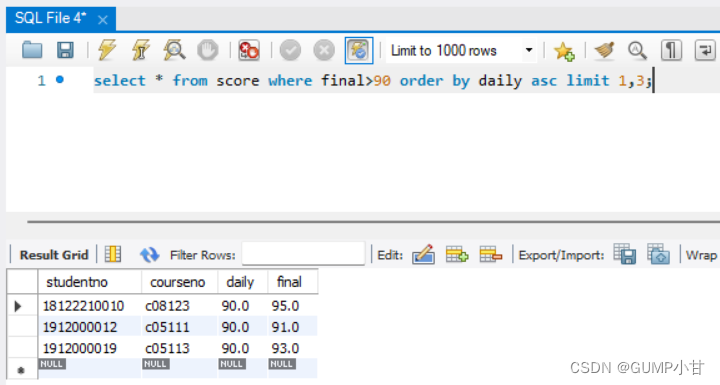Sort by the studentno column header
The width and height of the screenshot is (720, 385).
pos(90,282)
